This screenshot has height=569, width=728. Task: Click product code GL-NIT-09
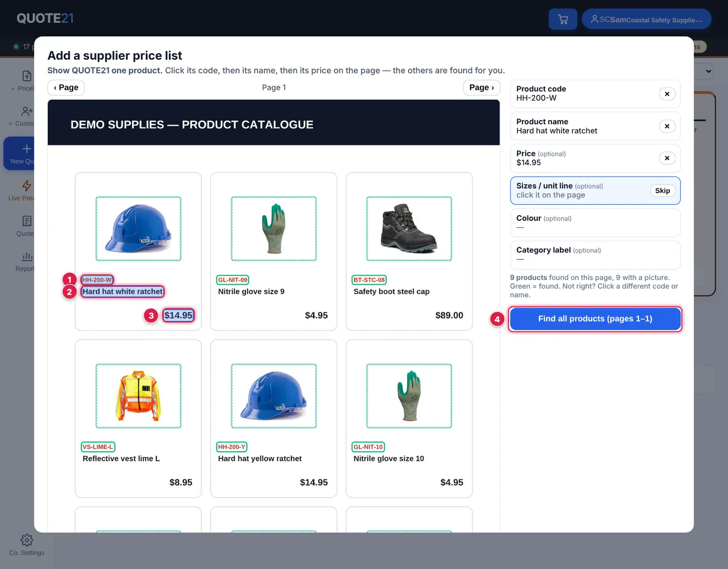point(232,280)
